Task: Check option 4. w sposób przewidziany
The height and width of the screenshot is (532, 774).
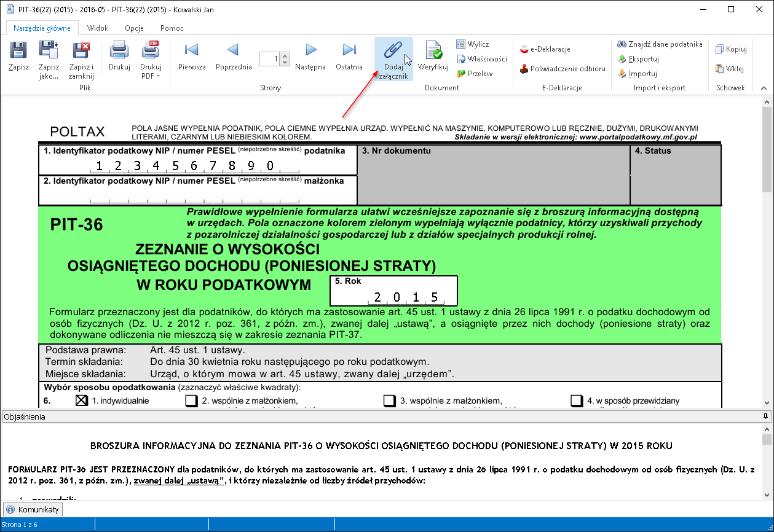Action: pos(577,401)
